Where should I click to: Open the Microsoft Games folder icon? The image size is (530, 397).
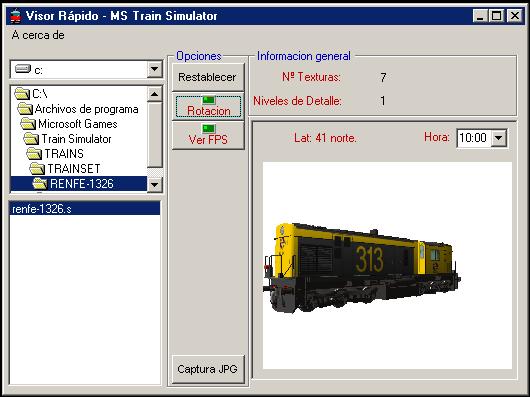28,124
